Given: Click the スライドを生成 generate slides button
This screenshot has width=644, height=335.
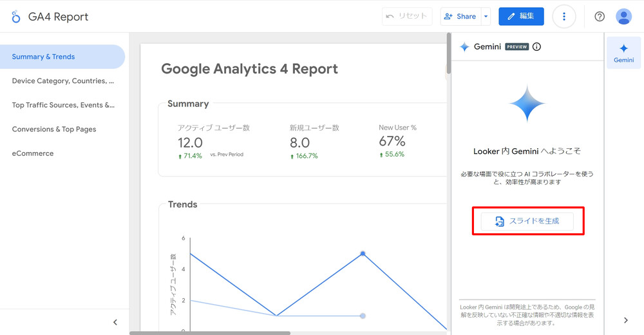Looking at the screenshot, I should click(x=527, y=221).
